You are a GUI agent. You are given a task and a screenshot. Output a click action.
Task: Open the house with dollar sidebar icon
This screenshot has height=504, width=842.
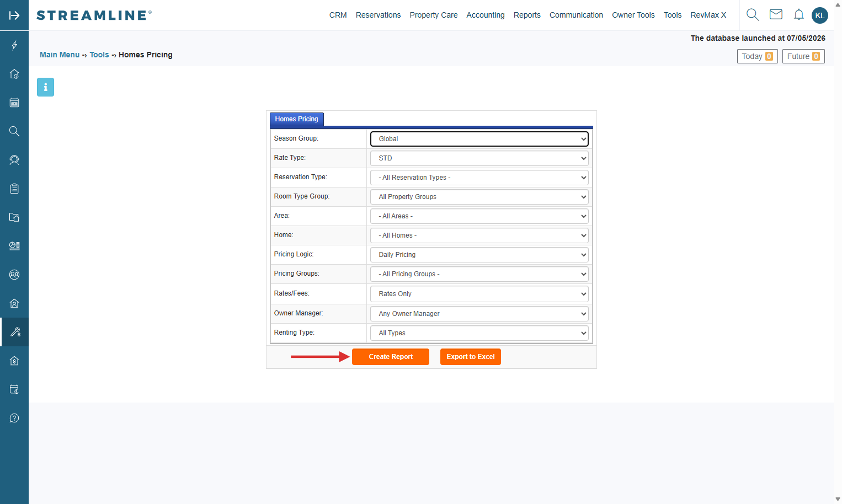click(14, 361)
